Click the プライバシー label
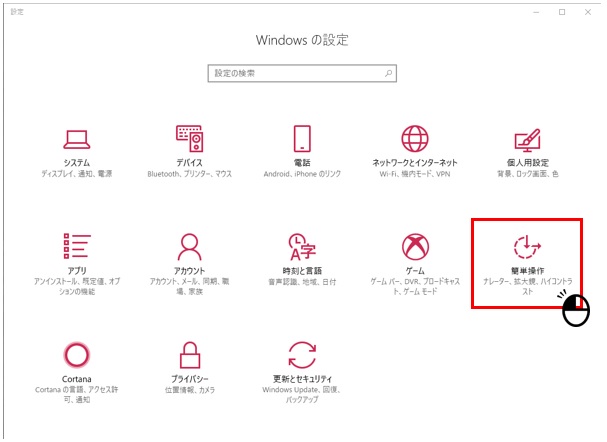607x442 pixels. pyautogui.click(x=190, y=379)
